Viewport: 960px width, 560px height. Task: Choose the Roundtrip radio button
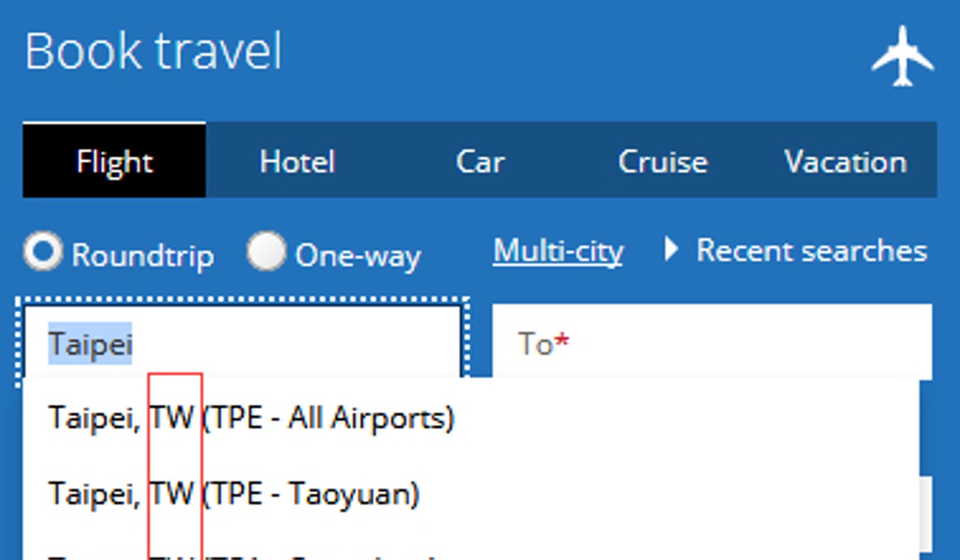(43, 251)
